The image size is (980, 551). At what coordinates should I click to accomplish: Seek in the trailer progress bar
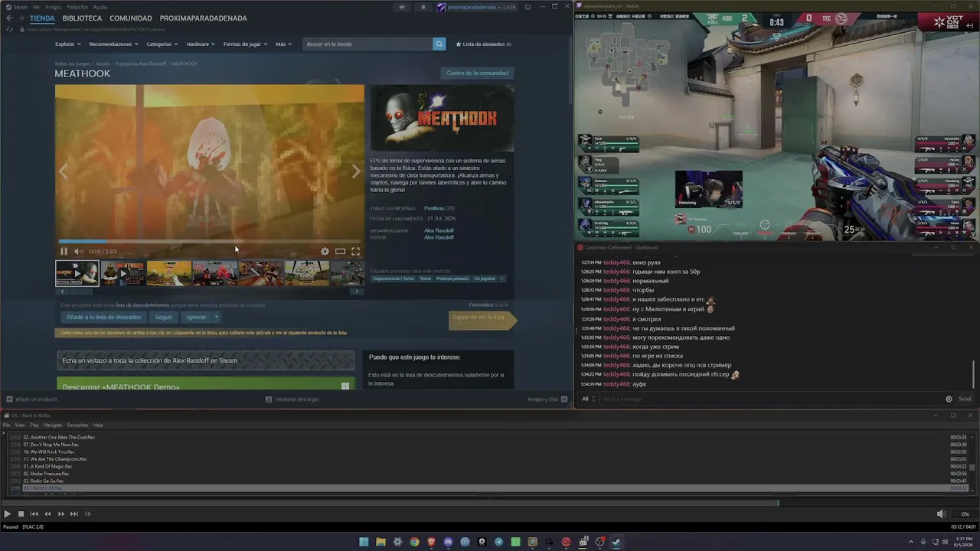pyautogui.click(x=209, y=242)
